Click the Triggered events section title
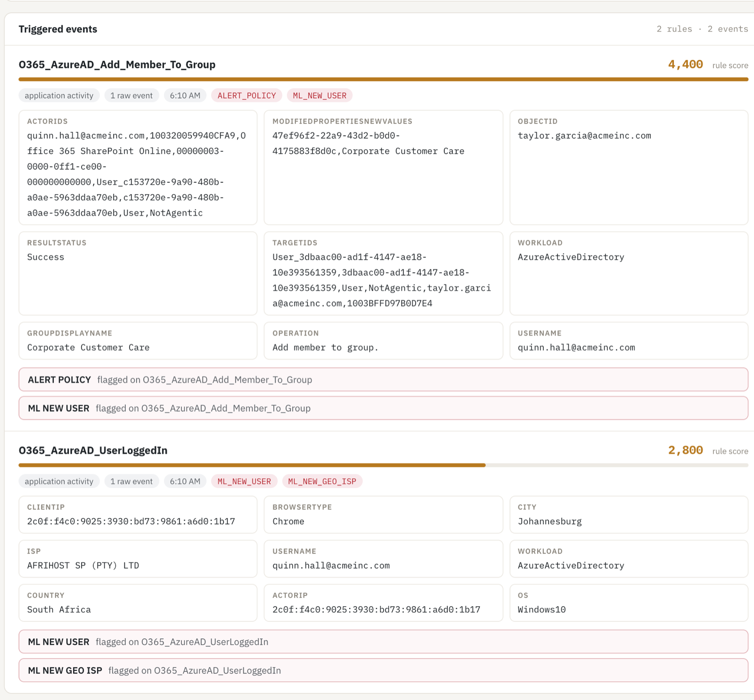The width and height of the screenshot is (754, 700). pos(58,29)
